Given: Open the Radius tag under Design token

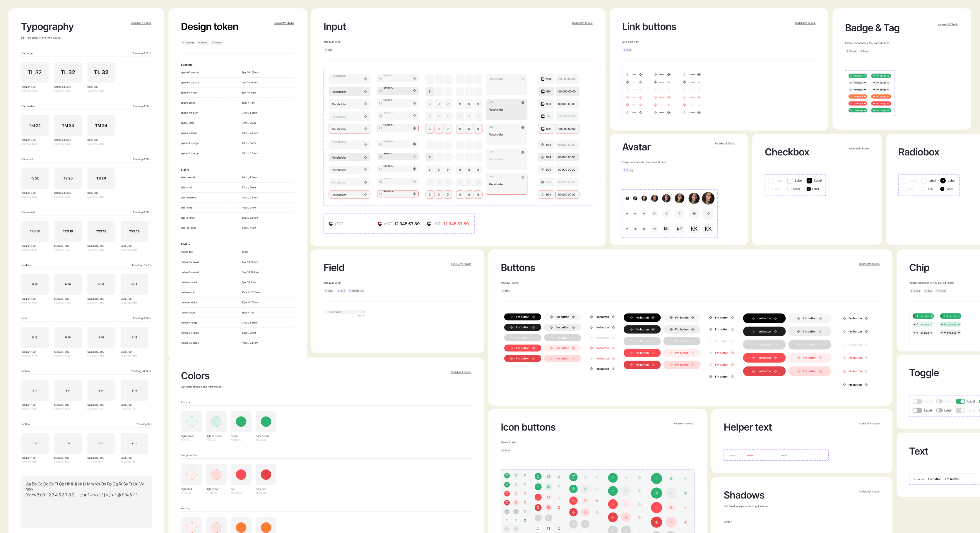Looking at the screenshot, I should pyautogui.click(x=216, y=42).
